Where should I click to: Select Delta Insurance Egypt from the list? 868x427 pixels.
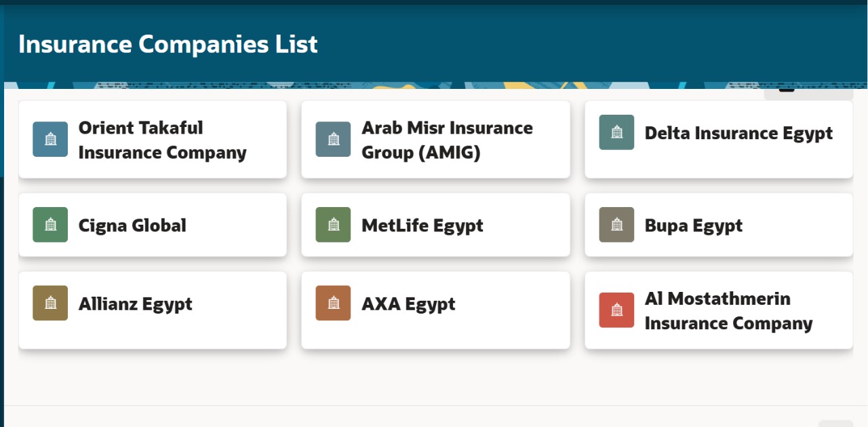tap(718, 139)
